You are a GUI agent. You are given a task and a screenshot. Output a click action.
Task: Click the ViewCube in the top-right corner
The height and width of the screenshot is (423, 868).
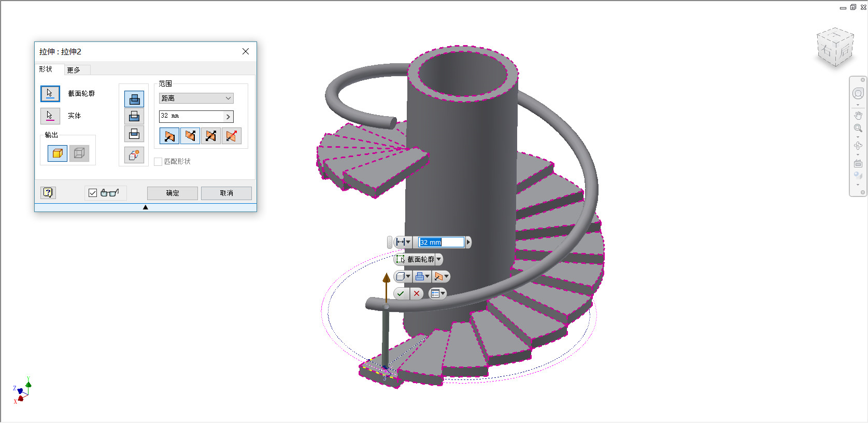pos(835,48)
